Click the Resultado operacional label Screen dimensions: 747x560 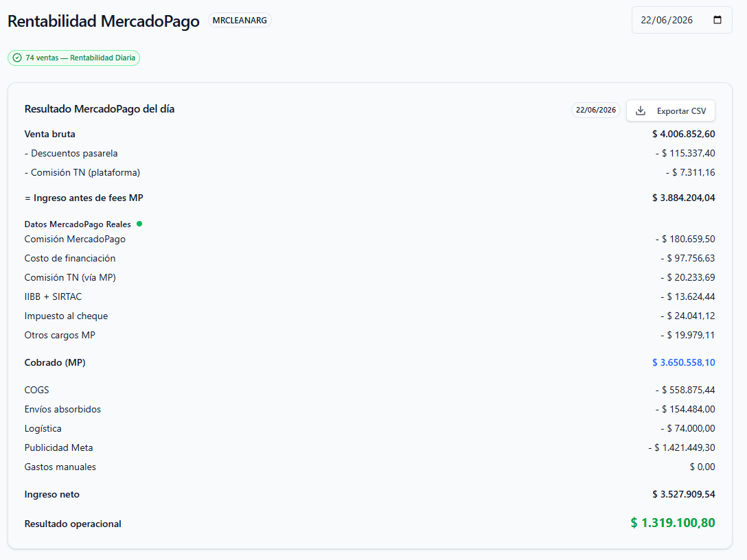tap(73, 524)
